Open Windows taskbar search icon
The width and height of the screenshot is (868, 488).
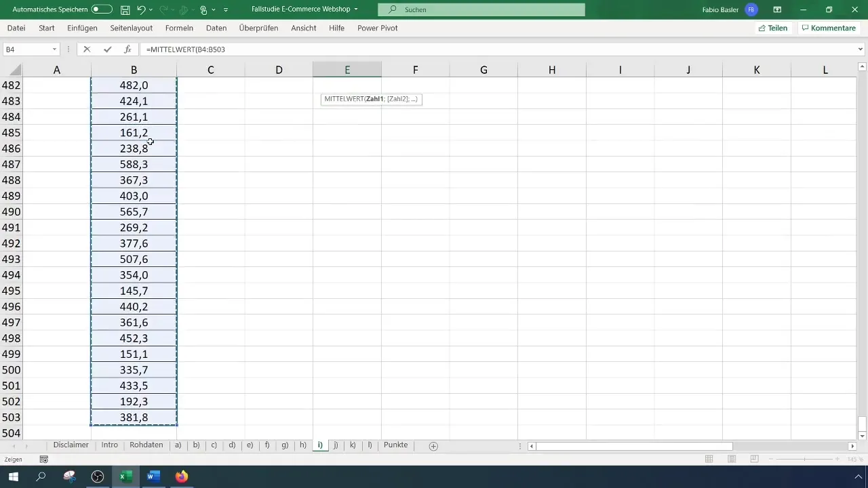[41, 476]
